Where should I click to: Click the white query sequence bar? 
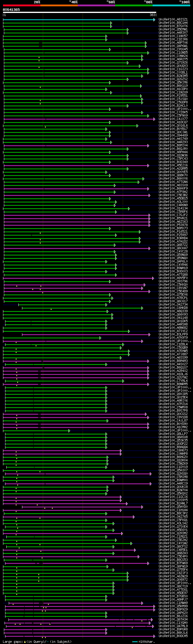pos(80,12)
